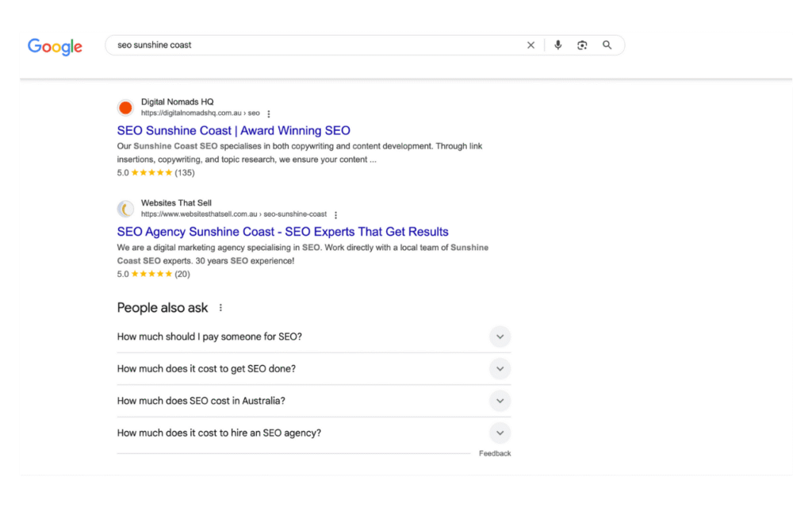This screenshot has width=812, height=508.
Task: Click the magnifying glass search icon
Action: tap(607, 45)
